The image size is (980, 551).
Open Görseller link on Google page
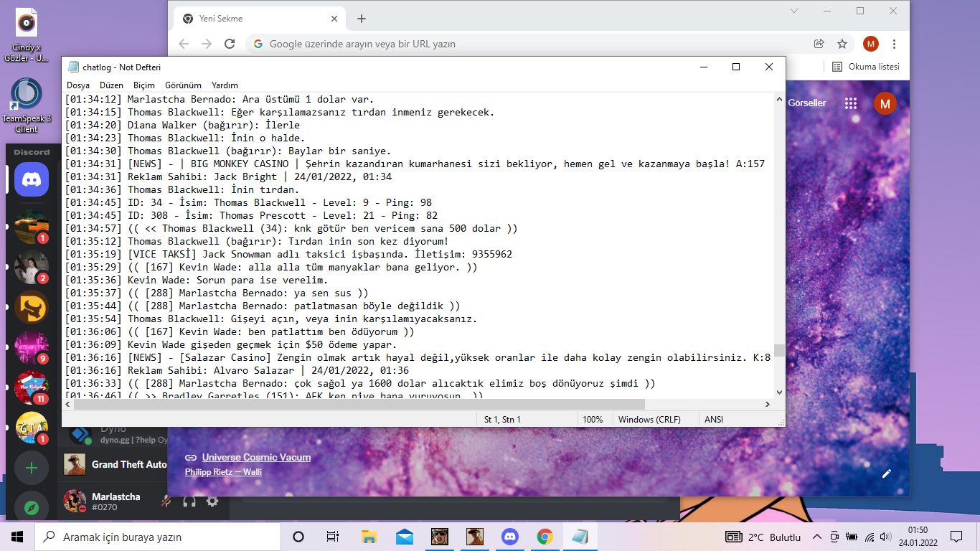807,103
